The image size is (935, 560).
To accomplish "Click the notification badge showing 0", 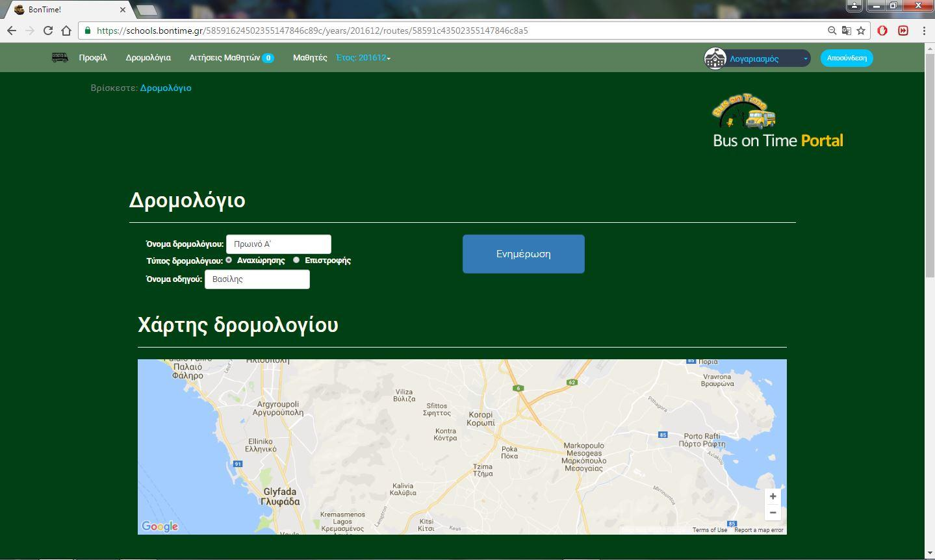I will (268, 58).
